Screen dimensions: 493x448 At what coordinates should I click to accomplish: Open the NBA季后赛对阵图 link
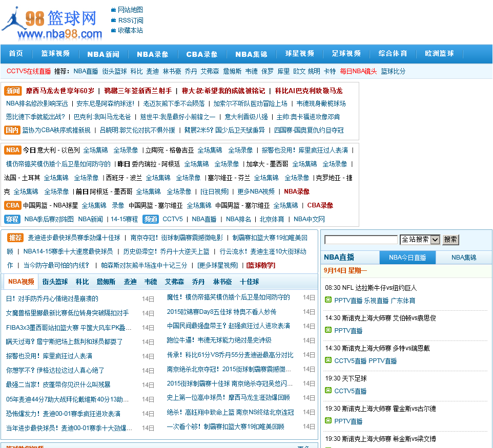click(49, 219)
